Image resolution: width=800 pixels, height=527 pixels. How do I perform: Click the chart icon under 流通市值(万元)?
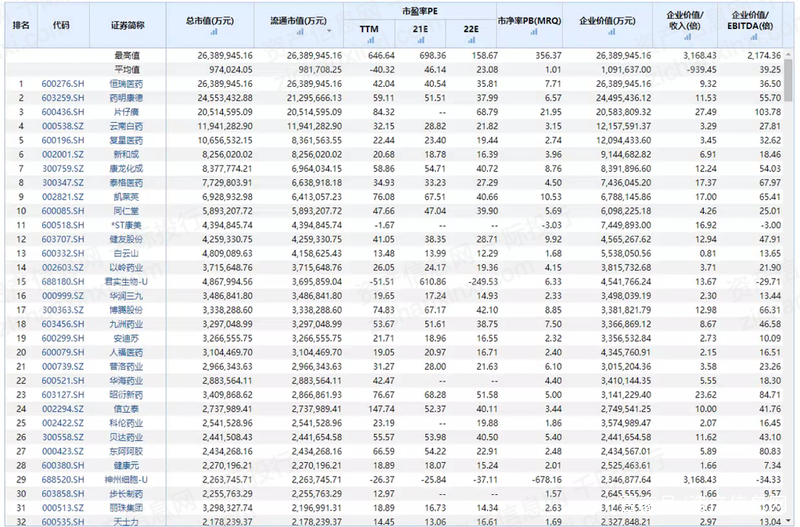coord(300,32)
